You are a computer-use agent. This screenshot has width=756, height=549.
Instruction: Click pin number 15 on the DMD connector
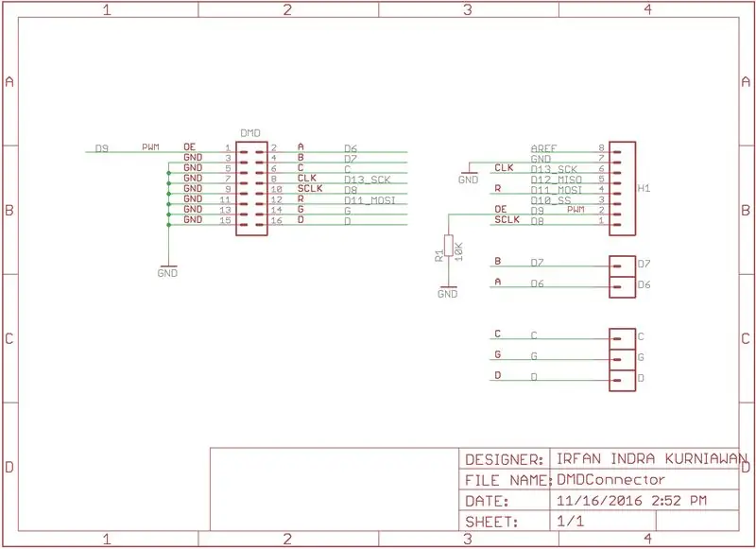click(225, 221)
